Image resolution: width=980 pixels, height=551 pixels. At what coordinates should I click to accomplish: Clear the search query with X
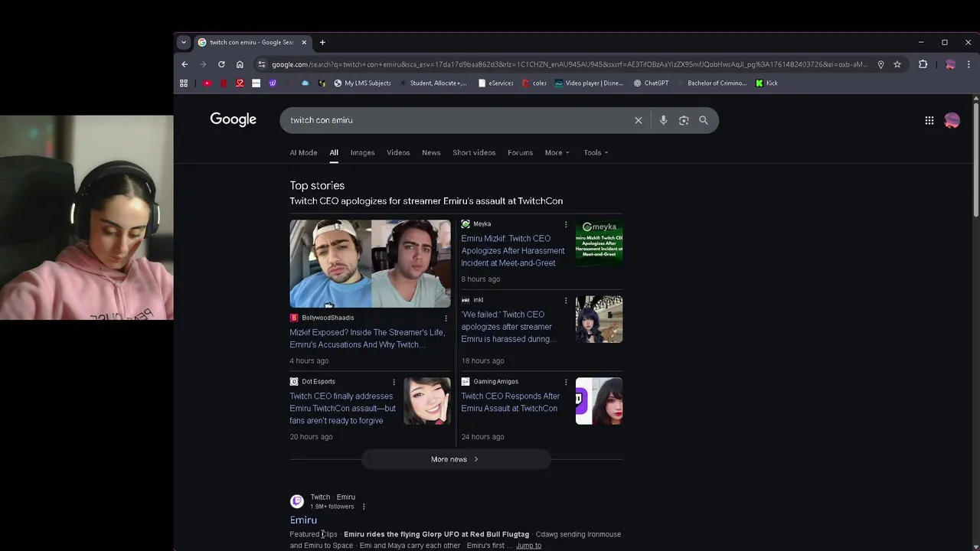point(639,120)
